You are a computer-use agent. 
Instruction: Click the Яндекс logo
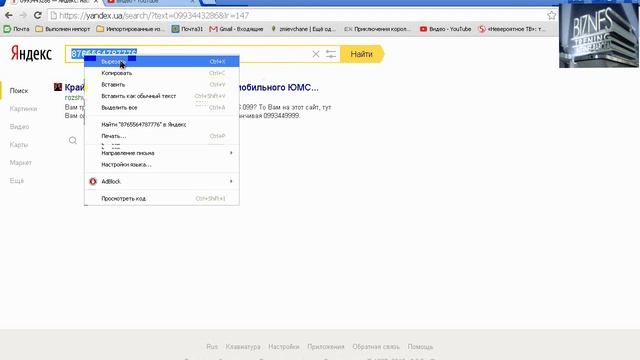click(x=31, y=54)
